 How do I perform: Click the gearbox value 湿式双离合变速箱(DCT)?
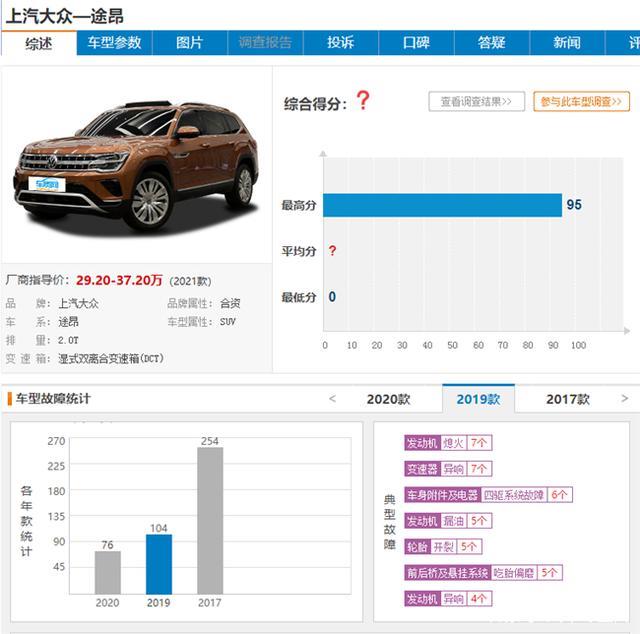[111, 359]
